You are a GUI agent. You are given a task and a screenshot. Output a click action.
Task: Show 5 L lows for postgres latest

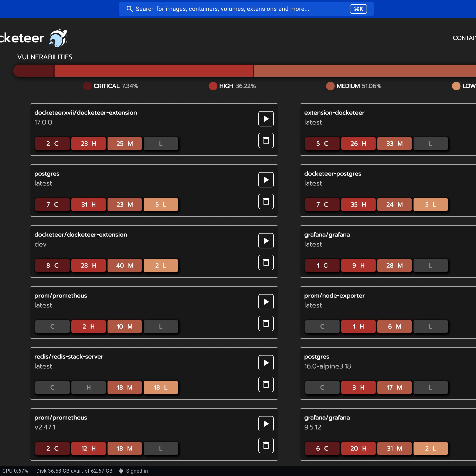(x=161, y=204)
